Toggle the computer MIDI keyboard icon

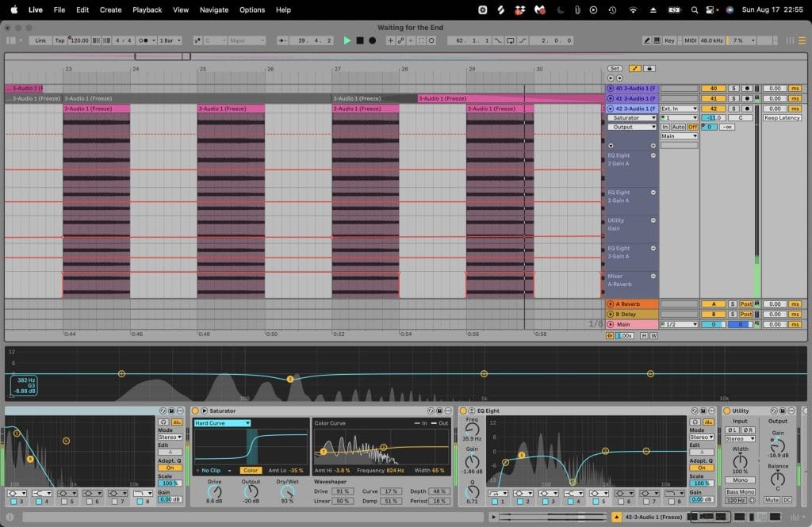(x=657, y=40)
